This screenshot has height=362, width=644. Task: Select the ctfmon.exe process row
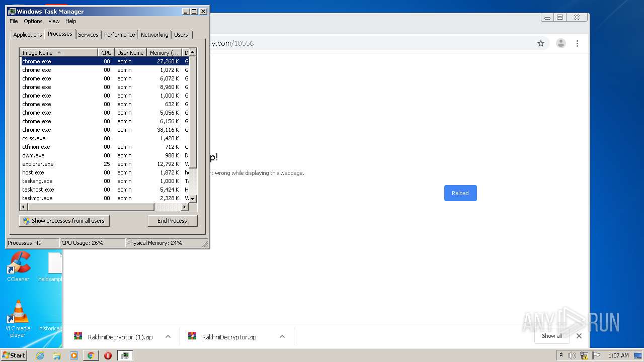pos(104,147)
